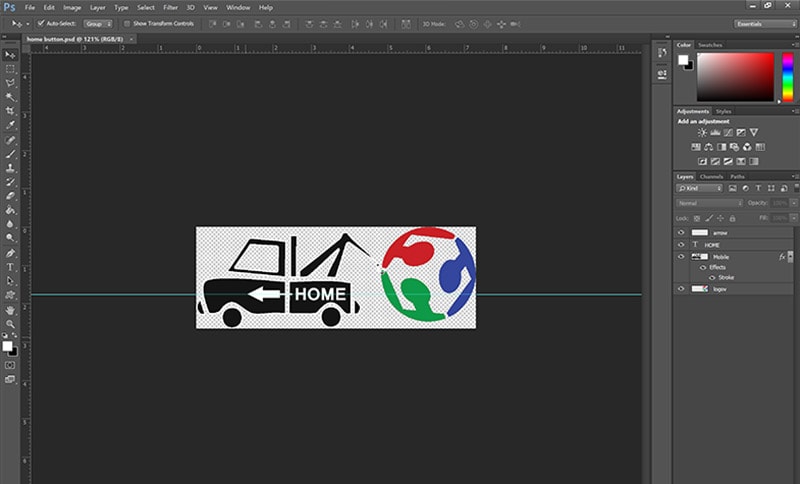Screen dimensions: 800x484
Task: Hide the arrow layer
Action: click(681, 233)
